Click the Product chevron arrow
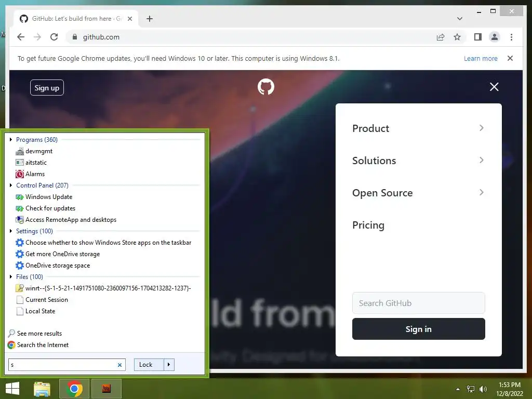This screenshot has height=399, width=532. (482, 128)
